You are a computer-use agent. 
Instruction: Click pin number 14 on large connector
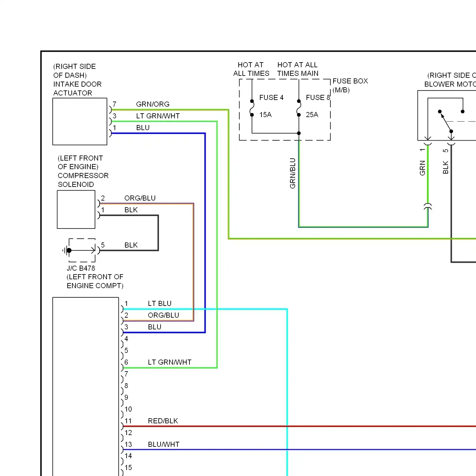tap(128, 456)
